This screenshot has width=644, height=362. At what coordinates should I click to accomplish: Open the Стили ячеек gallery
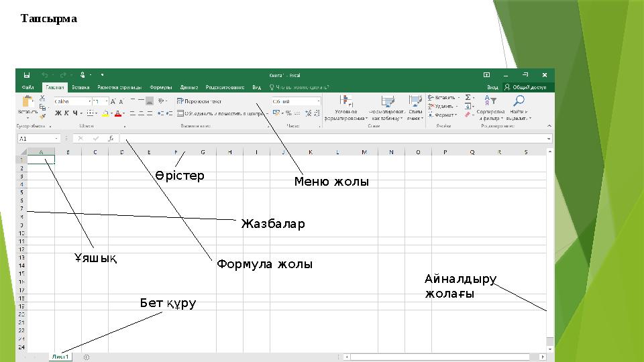[415, 108]
